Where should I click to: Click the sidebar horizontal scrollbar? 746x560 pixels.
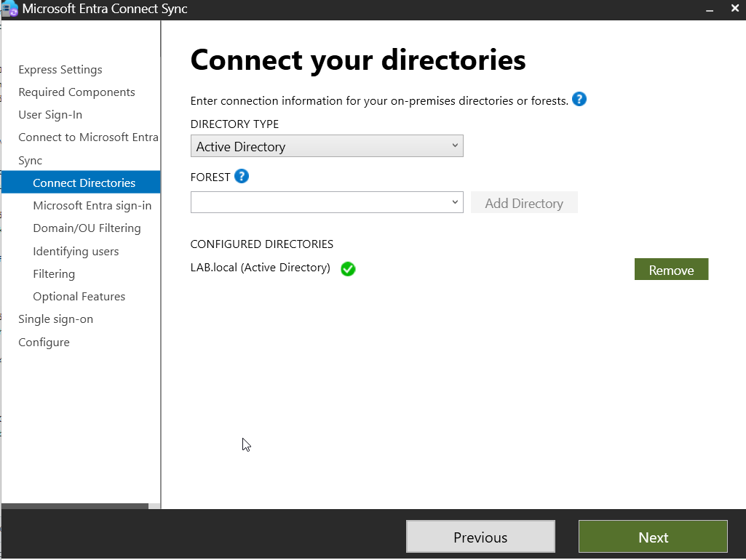tap(75, 506)
